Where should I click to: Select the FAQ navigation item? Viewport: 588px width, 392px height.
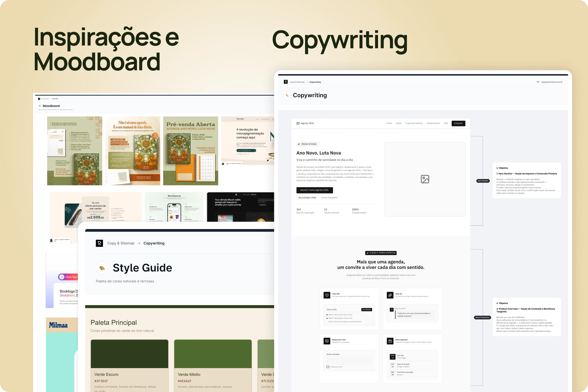pyautogui.click(x=446, y=123)
